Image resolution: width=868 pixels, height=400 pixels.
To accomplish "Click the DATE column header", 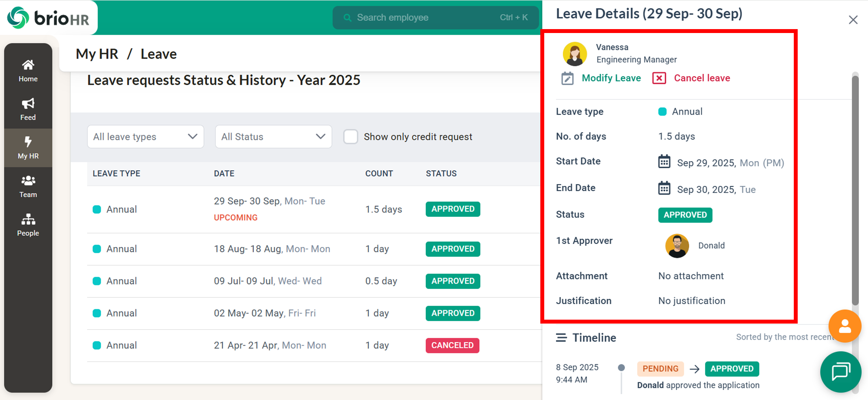I will click(224, 173).
